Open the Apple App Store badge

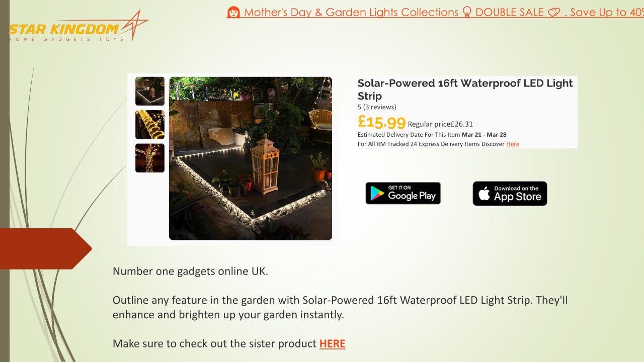coord(510,194)
